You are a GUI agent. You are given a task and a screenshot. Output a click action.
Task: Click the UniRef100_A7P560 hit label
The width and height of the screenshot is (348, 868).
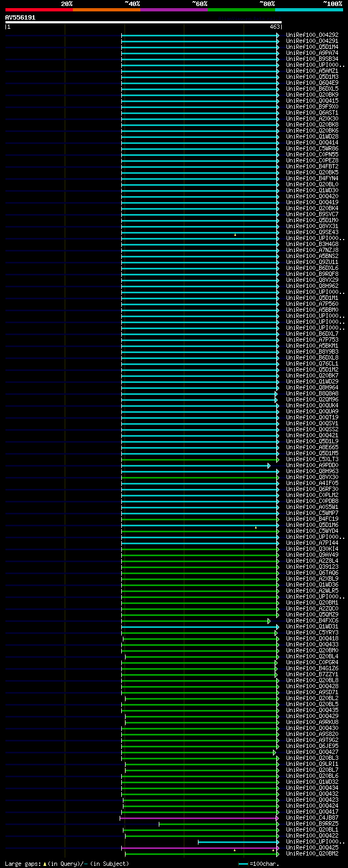click(312, 304)
